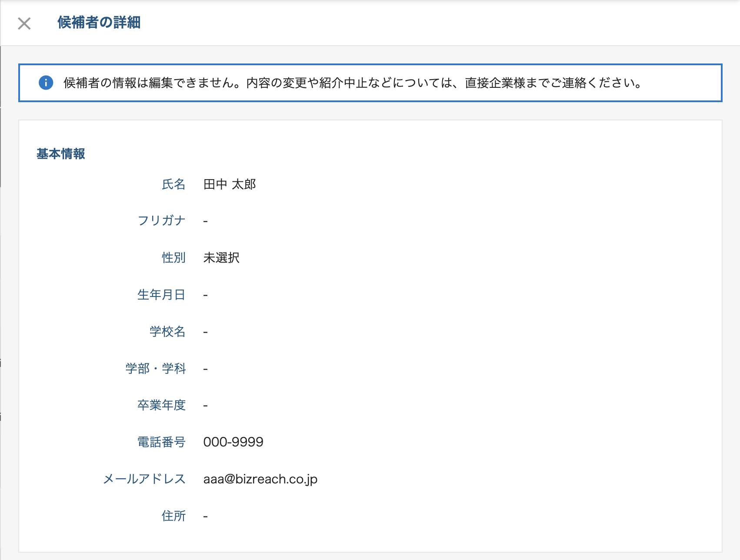Click the 学校名 field label
The width and height of the screenshot is (740, 560).
(x=167, y=332)
